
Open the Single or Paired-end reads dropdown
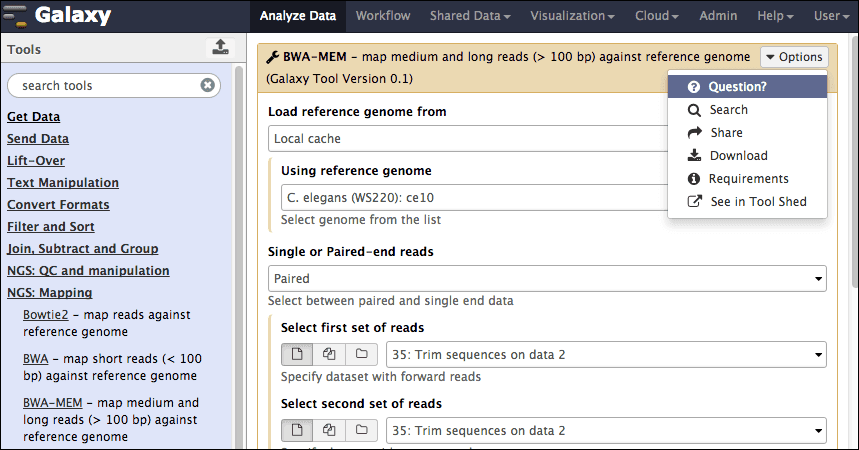547,278
